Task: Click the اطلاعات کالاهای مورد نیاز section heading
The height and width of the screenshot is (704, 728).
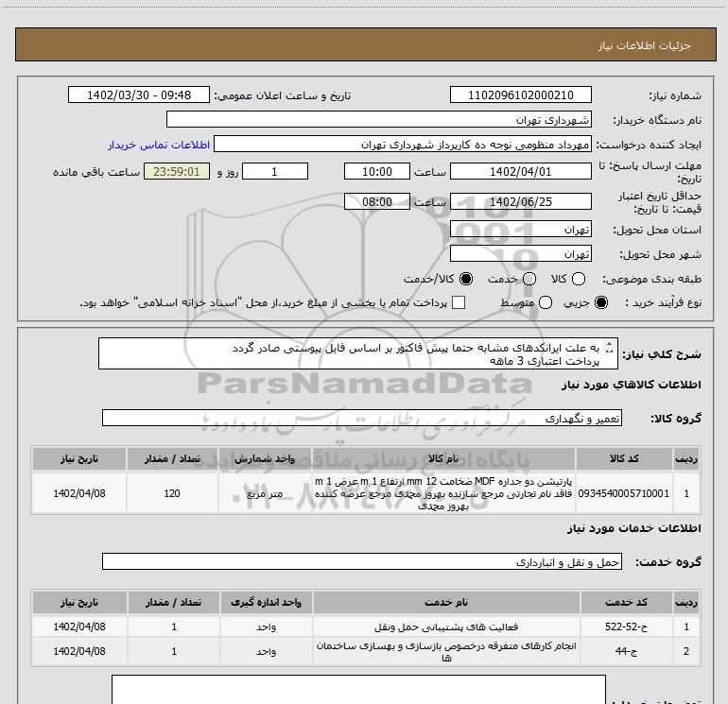Action: click(x=631, y=385)
